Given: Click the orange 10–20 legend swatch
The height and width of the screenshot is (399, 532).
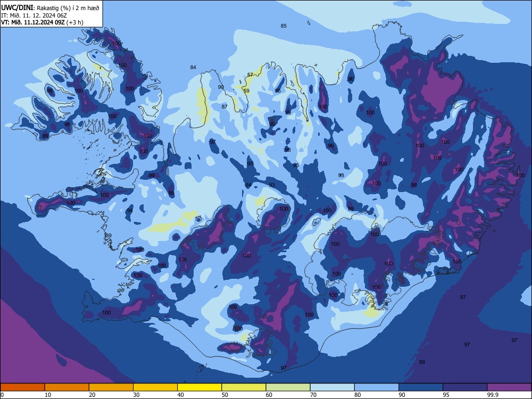Looking at the screenshot, I should pyautogui.click(x=67, y=387).
